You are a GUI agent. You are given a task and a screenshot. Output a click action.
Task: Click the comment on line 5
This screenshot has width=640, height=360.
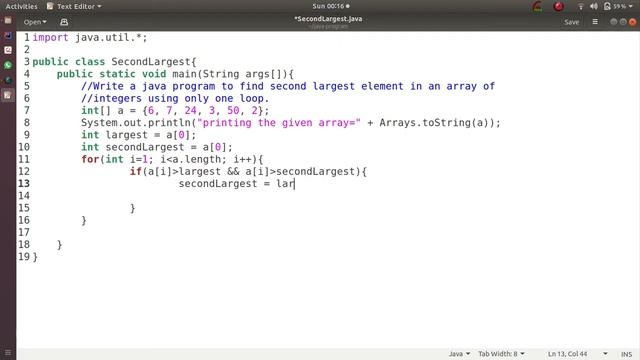click(x=288, y=86)
